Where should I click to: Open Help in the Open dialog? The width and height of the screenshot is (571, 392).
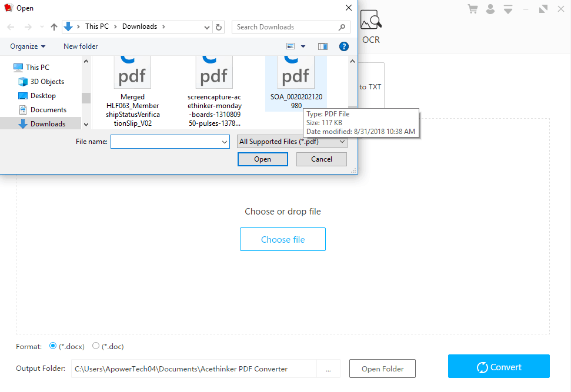pos(344,46)
